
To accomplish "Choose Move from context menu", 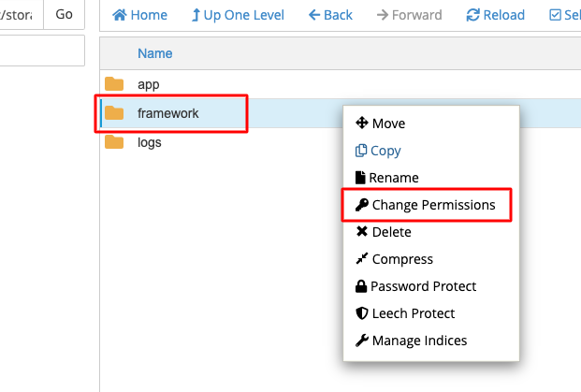I will coord(388,123).
